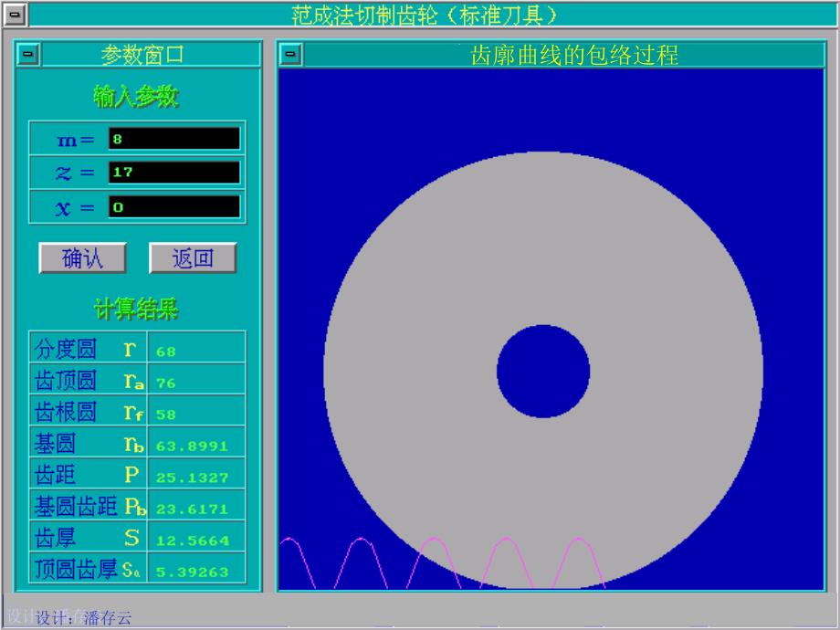
Task: Click the 齿距 row label
Action: click(55, 475)
